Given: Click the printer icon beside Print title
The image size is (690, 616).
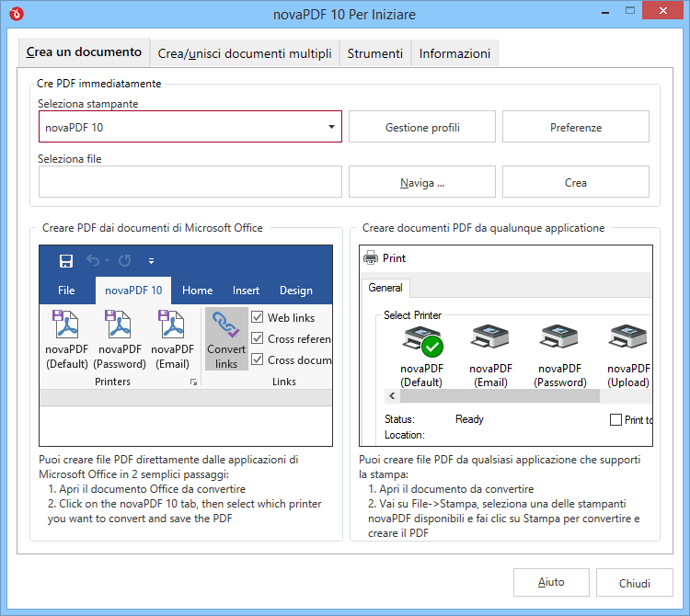Looking at the screenshot, I should click(x=371, y=257).
